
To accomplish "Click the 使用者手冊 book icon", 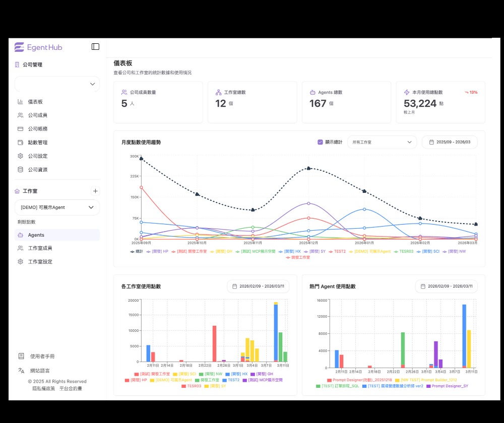I will [x=21, y=356].
